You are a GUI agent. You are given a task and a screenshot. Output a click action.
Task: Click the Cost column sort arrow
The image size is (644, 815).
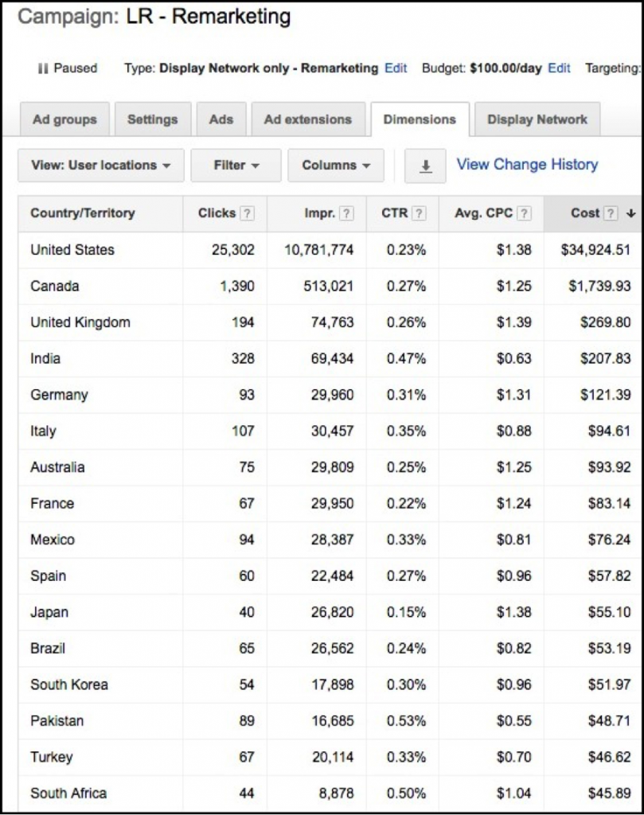coord(630,213)
